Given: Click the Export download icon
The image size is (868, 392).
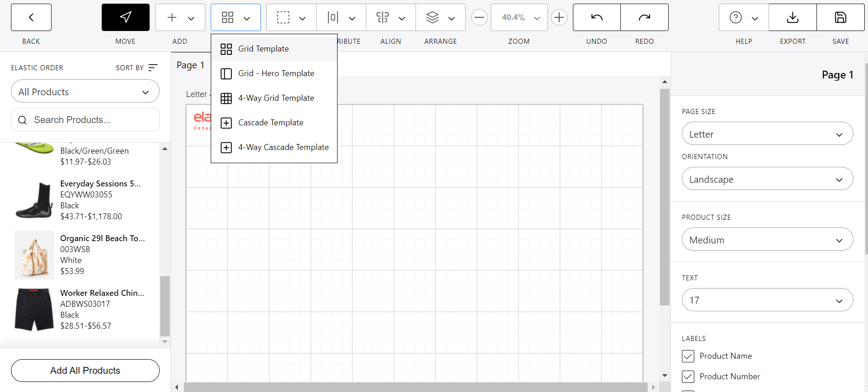Looking at the screenshot, I should (793, 17).
